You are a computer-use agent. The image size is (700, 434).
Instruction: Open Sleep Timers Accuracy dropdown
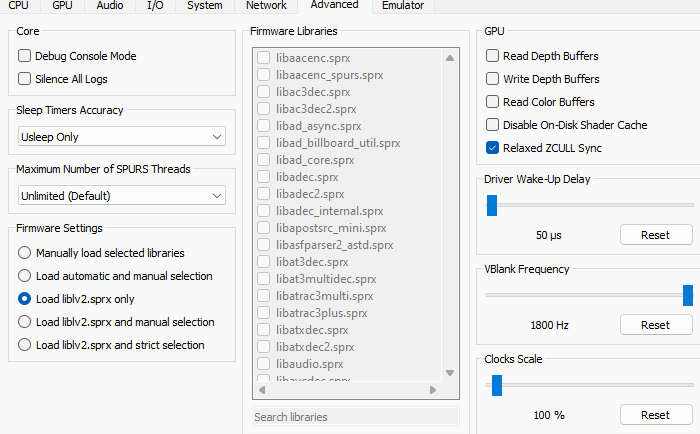[122, 137]
